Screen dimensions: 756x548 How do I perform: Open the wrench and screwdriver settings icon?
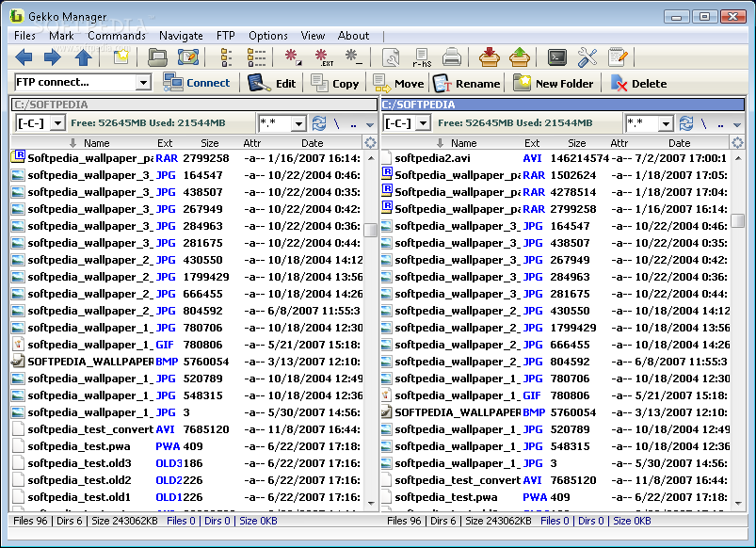(587, 57)
